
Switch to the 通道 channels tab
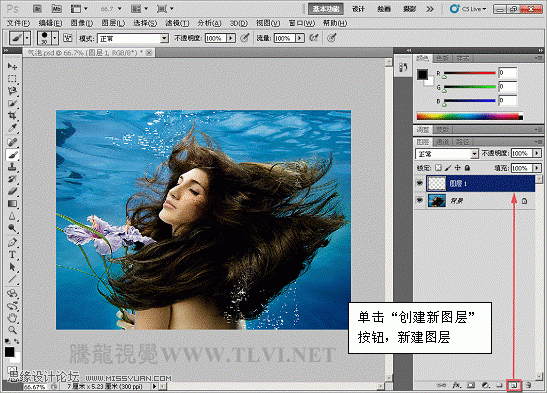point(442,142)
